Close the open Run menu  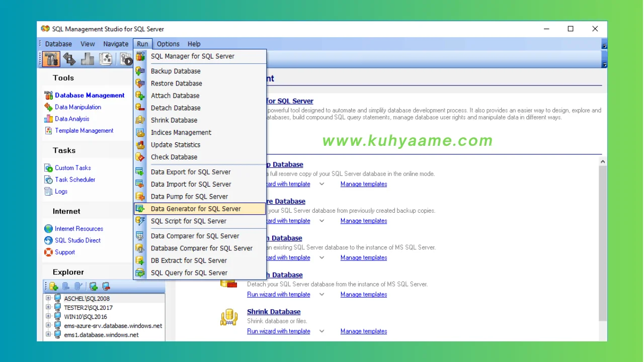coord(142,44)
